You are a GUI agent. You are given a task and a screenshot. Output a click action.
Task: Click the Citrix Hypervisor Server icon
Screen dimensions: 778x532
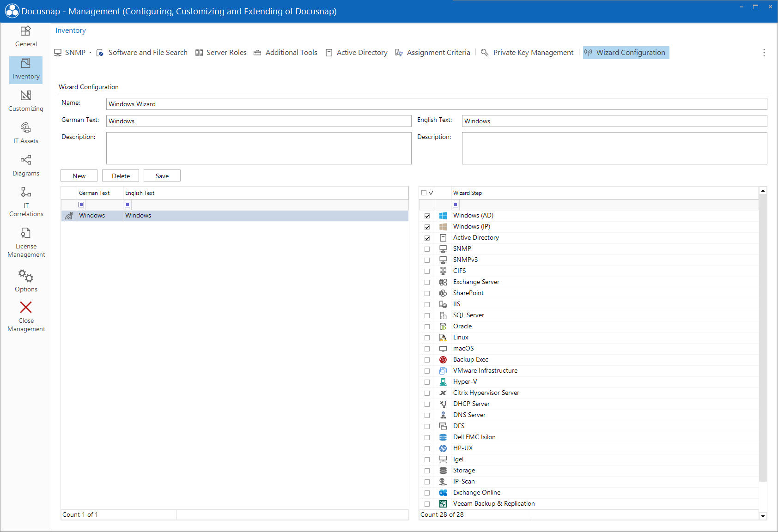point(443,393)
